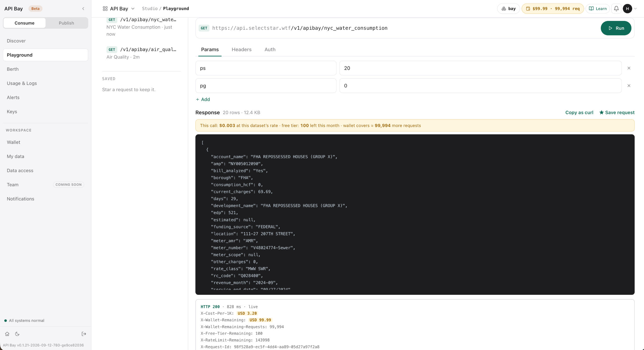Screen dimensions: 644x350
Task: Open Notifications in sidebar
Action: 45,199
